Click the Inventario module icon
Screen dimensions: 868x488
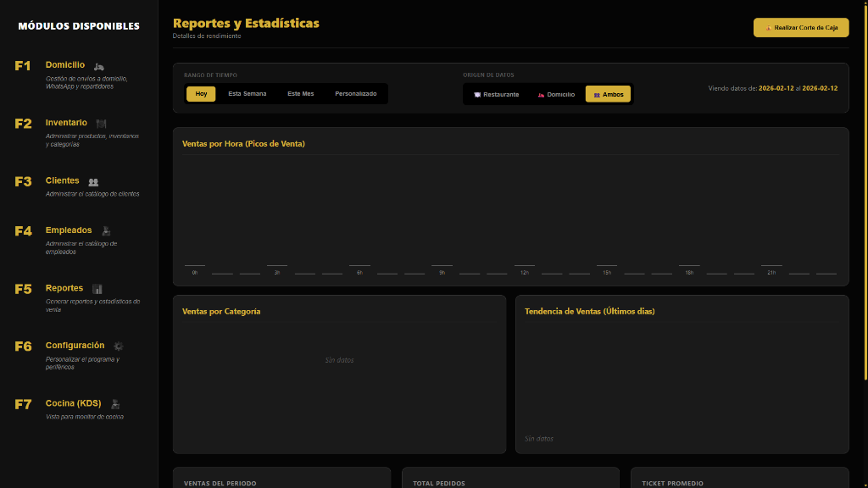coord(101,124)
